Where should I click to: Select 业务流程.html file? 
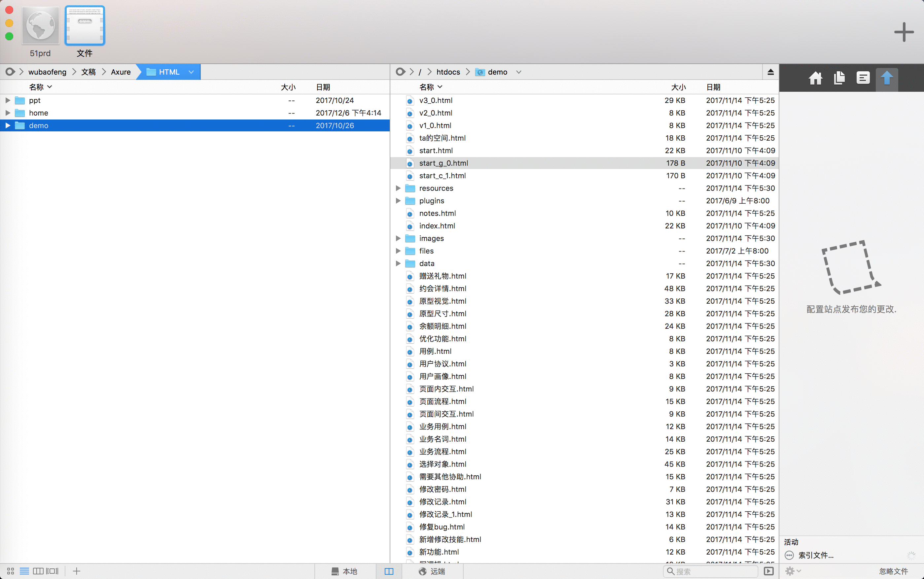(584, 452)
